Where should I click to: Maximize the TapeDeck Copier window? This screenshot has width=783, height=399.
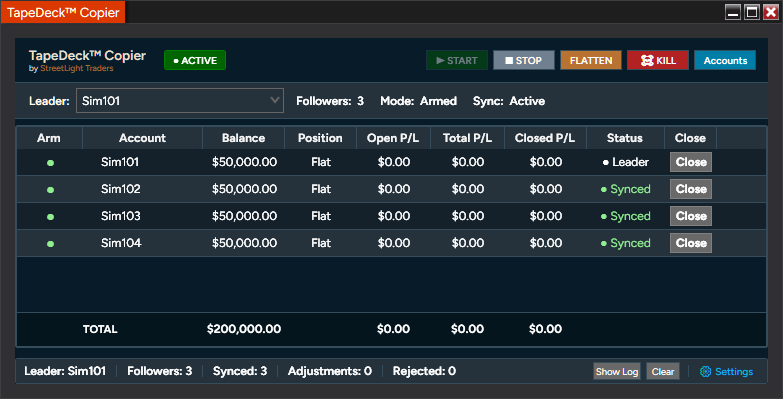(752, 12)
